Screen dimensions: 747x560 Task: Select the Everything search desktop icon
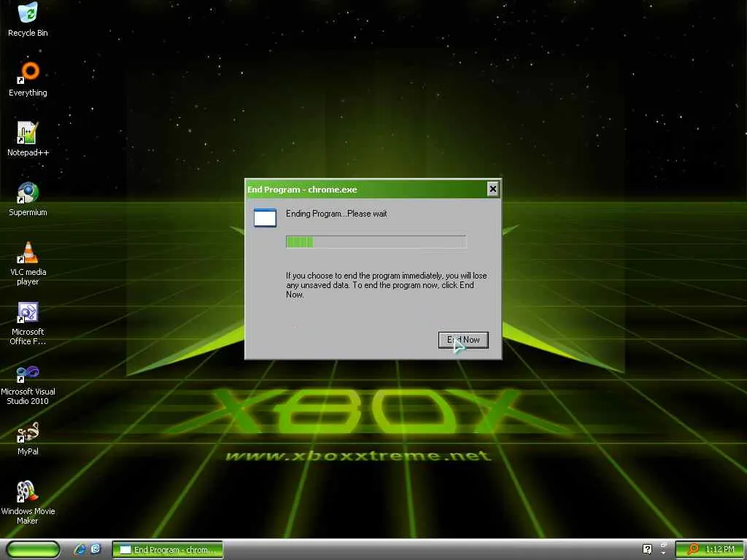pos(28,79)
